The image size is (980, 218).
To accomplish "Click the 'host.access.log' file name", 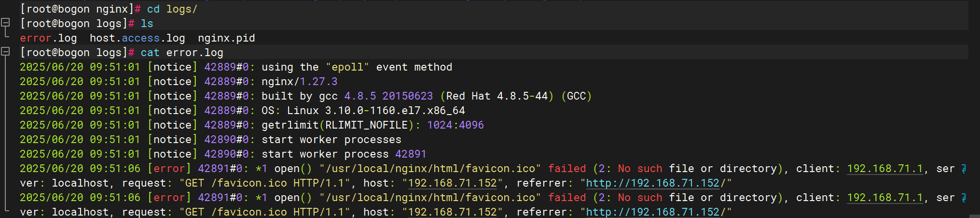I will (138, 38).
